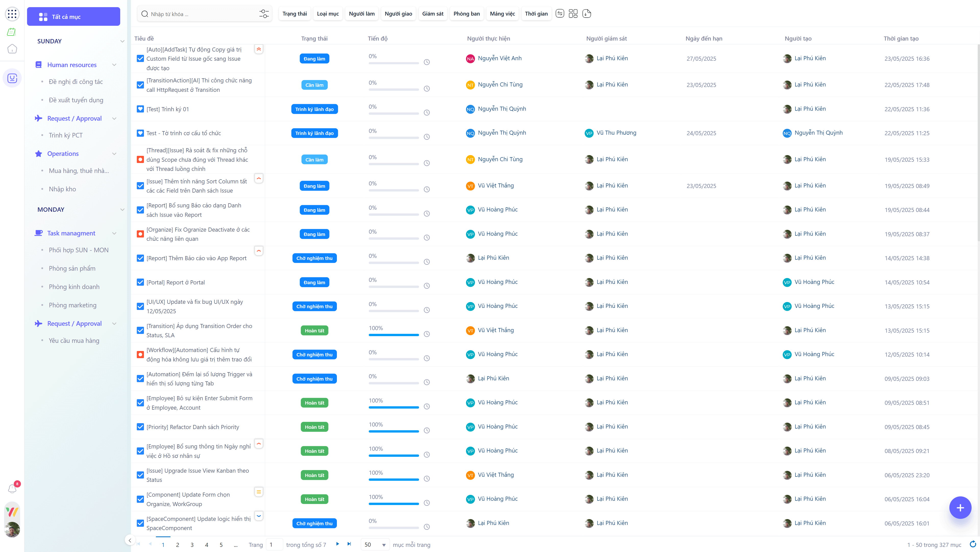Toggle checkbox for '[Portal] Report ở Portal'
This screenshot has width=980, height=552.
[140, 282]
